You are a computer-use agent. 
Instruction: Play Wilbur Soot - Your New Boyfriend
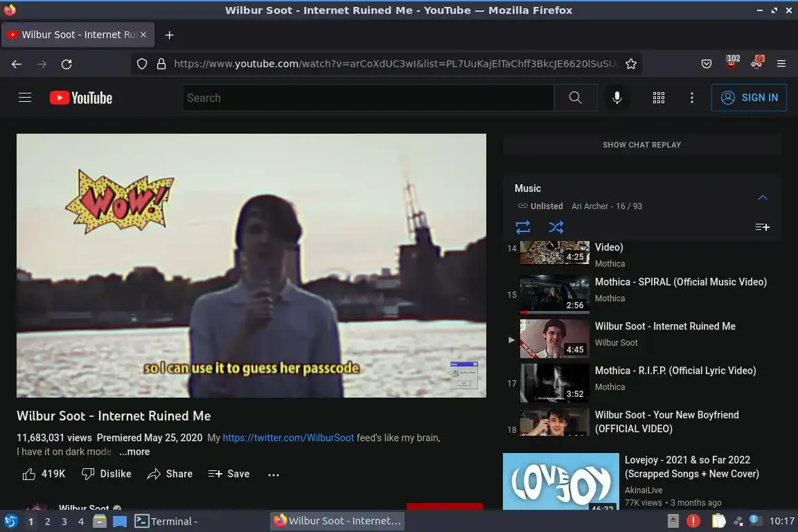pyautogui.click(x=642, y=422)
